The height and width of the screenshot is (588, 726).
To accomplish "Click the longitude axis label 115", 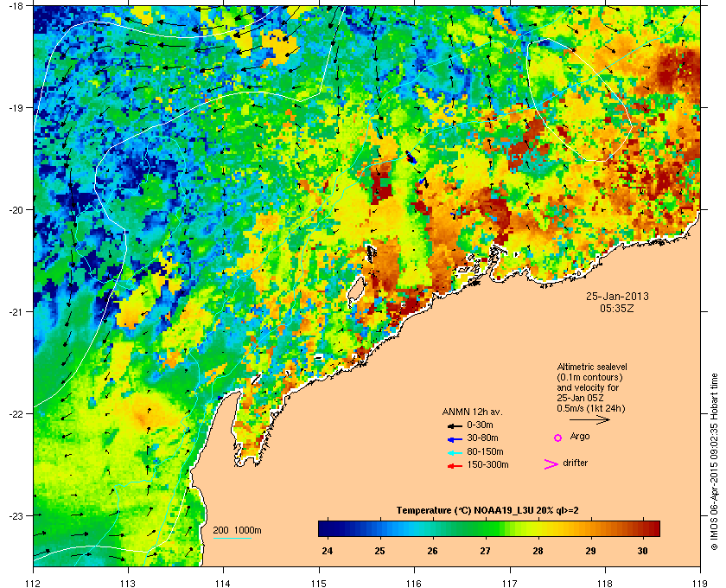I will click(319, 583).
